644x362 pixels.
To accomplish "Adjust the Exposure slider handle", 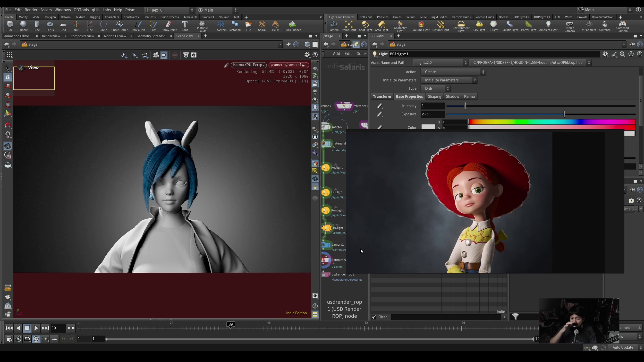I will [x=564, y=114].
